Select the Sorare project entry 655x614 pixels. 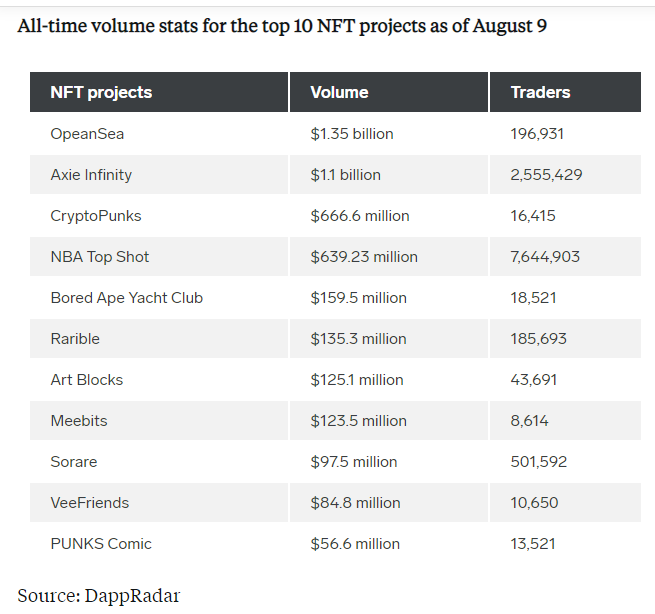click(74, 461)
